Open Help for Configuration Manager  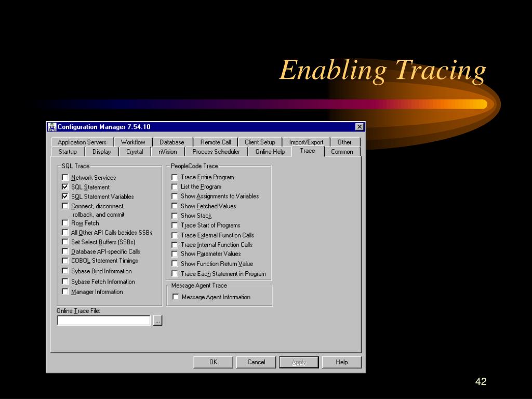tap(342, 362)
